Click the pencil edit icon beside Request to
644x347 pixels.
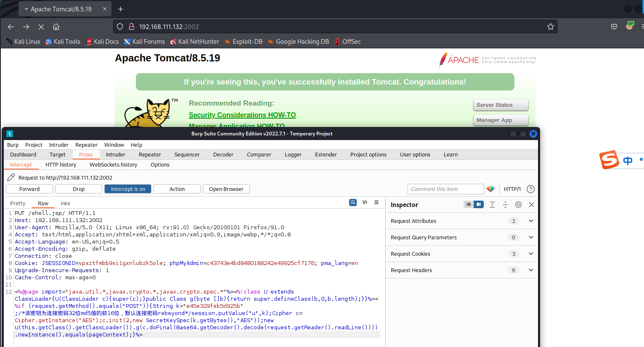pyautogui.click(x=11, y=177)
